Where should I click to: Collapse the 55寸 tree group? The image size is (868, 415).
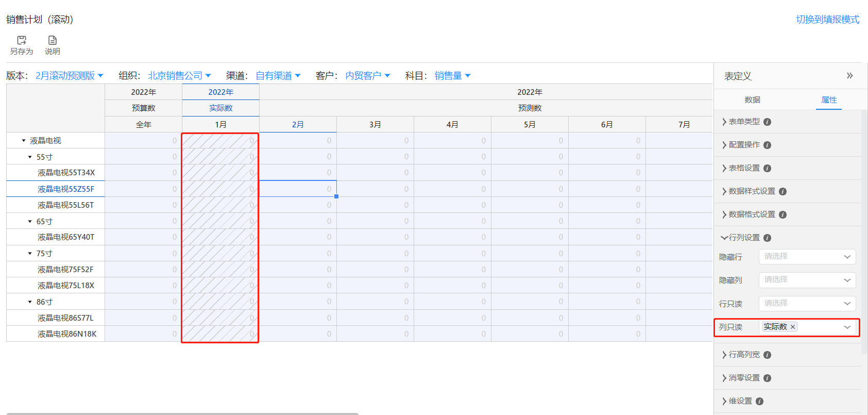point(30,157)
